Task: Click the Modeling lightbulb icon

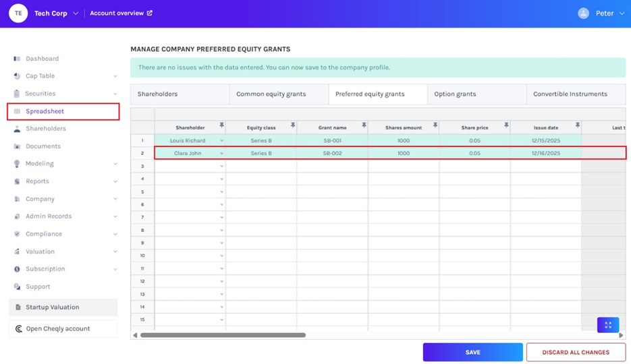Action: 17,164
